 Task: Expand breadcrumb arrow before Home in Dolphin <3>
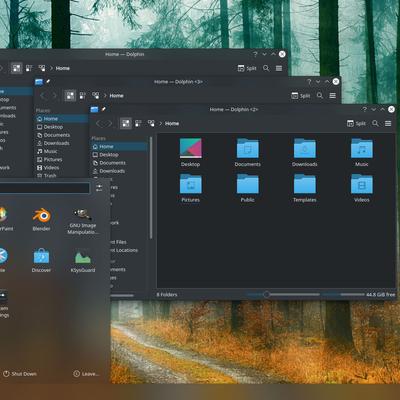[105, 96]
